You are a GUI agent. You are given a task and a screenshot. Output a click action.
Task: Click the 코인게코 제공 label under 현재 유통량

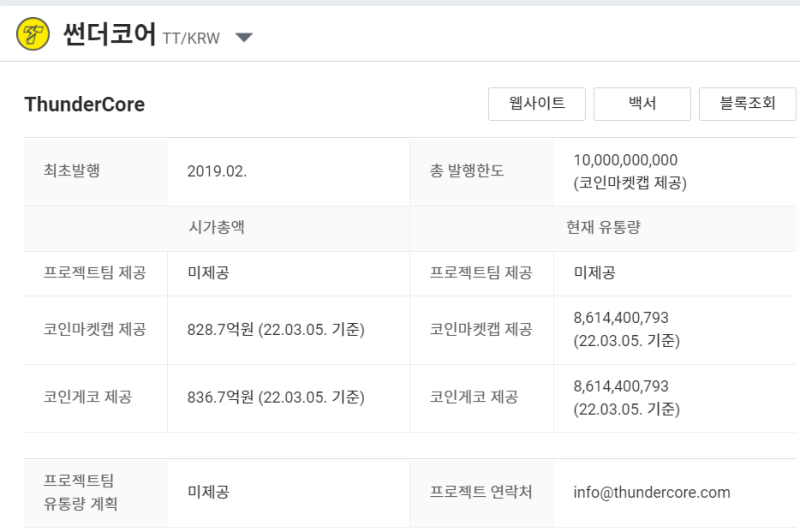[474, 397]
